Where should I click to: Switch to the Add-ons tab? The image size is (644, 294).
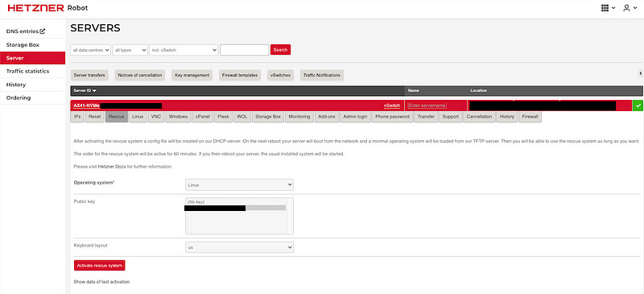[x=327, y=117]
